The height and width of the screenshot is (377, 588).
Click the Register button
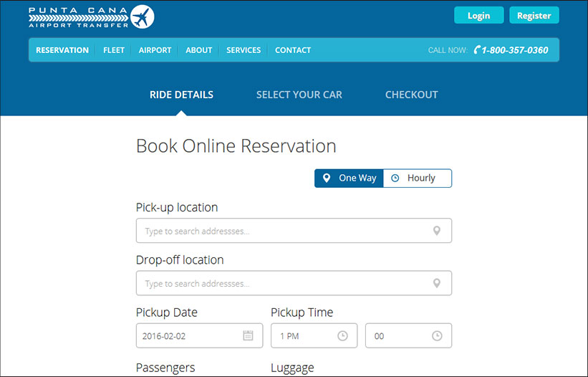pos(534,15)
